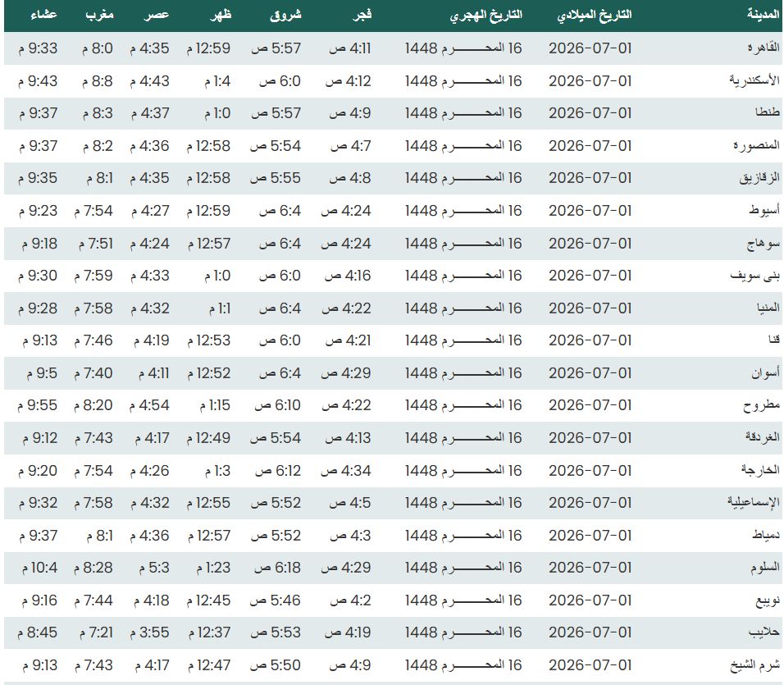Click the عصر column header
Image resolution: width=784 pixels, height=685 pixels.
click(157, 15)
